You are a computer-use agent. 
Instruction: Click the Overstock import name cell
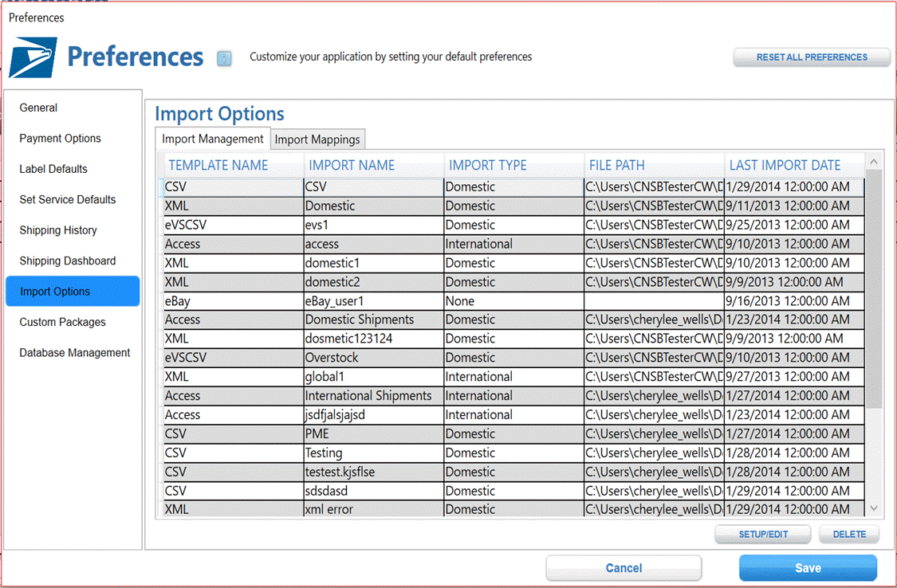374,358
